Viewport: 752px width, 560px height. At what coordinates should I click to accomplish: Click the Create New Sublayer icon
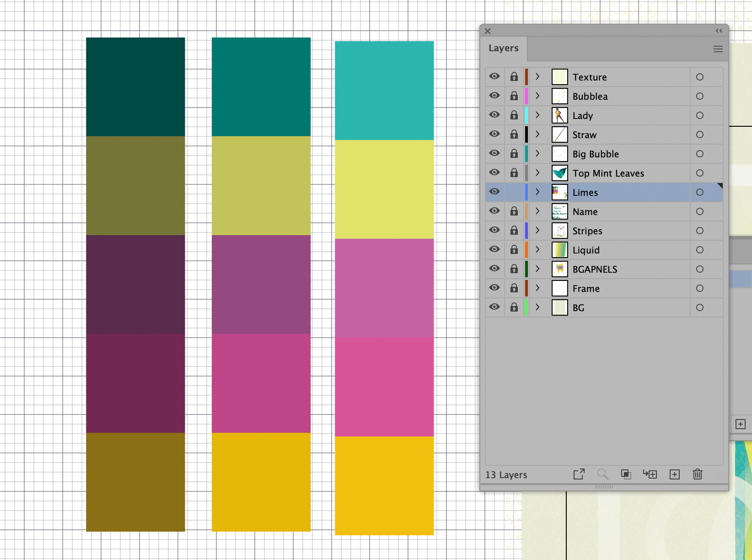(650, 474)
